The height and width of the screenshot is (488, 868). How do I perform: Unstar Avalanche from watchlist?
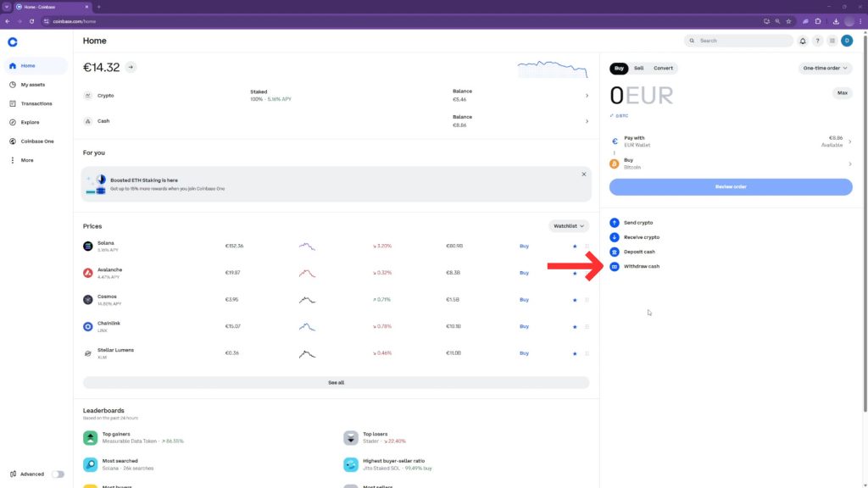click(575, 273)
